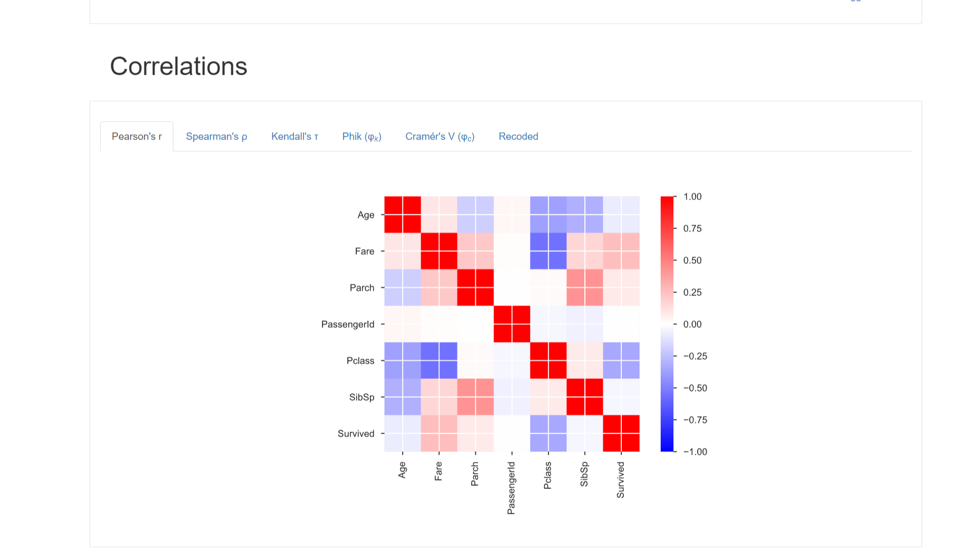
Task: Click the blue toggle link at top right
Action: (855, 2)
